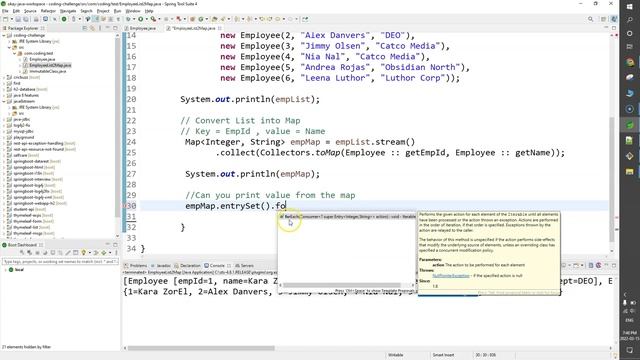Select the springboot-webapp-h2 project

pyautogui.click(x=37, y=203)
